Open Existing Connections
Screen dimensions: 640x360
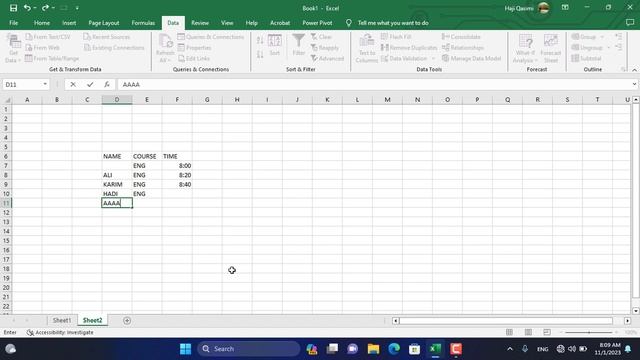(114, 48)
